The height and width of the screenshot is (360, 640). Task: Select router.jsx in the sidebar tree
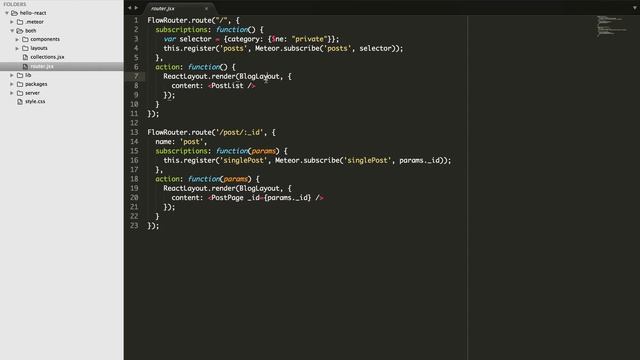42,66
